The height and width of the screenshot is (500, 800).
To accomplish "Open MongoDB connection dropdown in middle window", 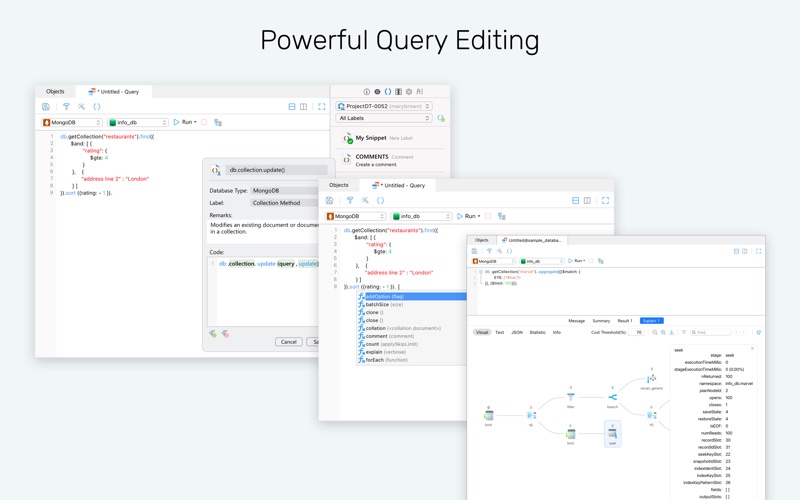I will coord(356,216).
